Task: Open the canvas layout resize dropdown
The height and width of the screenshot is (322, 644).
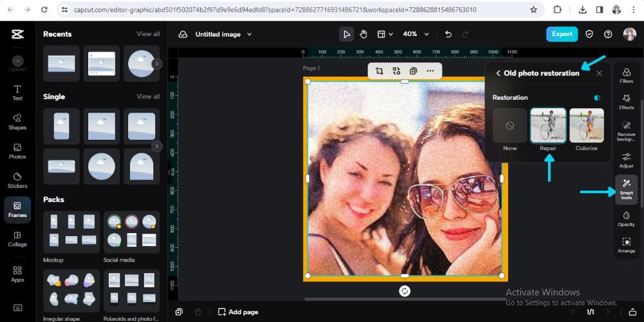Action: [x=385, y=35]
